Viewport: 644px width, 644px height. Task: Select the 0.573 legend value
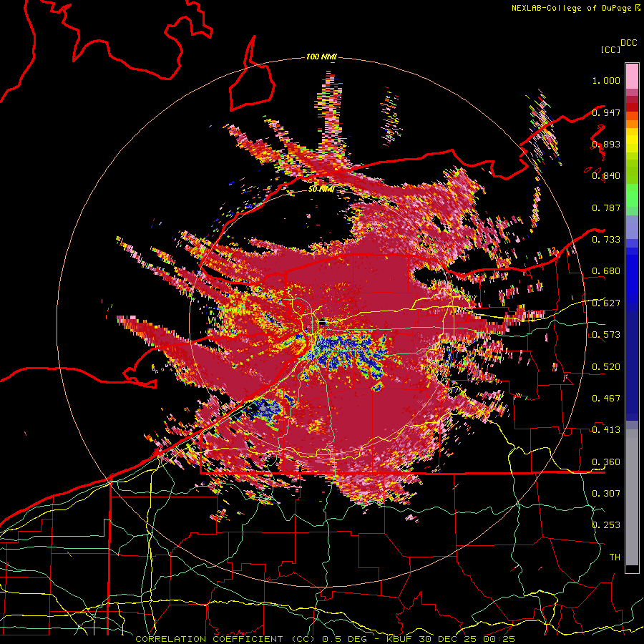pos(606,335)
